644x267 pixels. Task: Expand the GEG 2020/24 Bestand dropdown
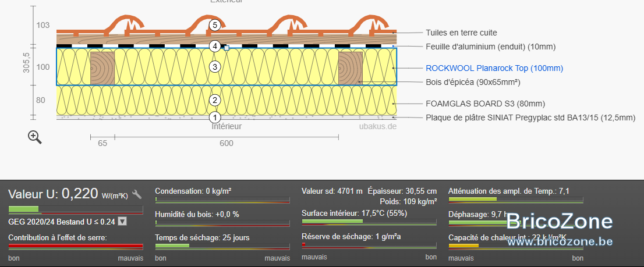pos(122,222)
